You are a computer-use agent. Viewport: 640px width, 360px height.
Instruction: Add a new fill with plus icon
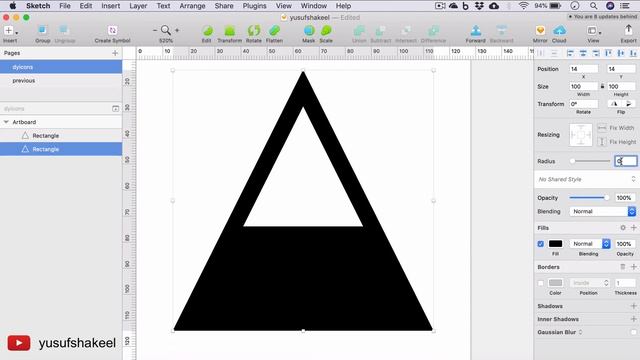tap(633, 228)
